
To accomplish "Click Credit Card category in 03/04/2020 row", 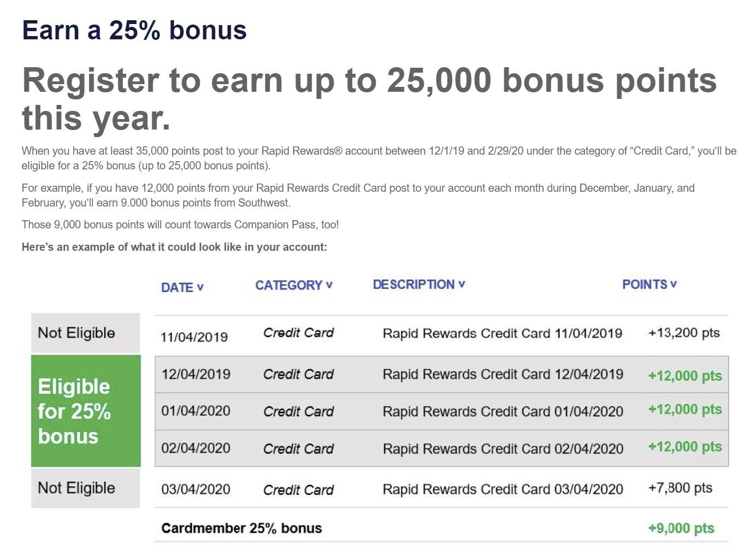I will point(298,490).
